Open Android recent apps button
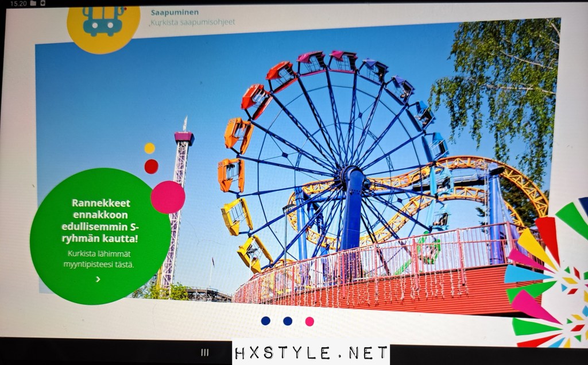The width and height of the screenshot is (588, 365). coord(205,353)
